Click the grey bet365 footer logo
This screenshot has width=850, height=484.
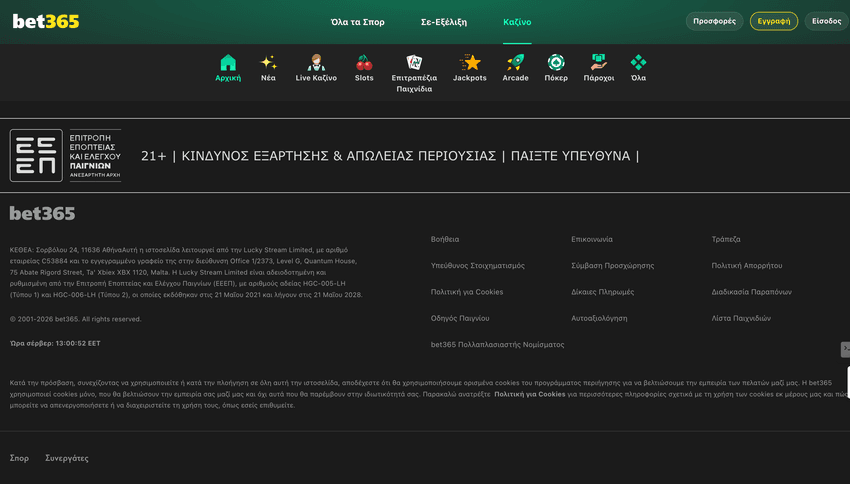(42, 214)
